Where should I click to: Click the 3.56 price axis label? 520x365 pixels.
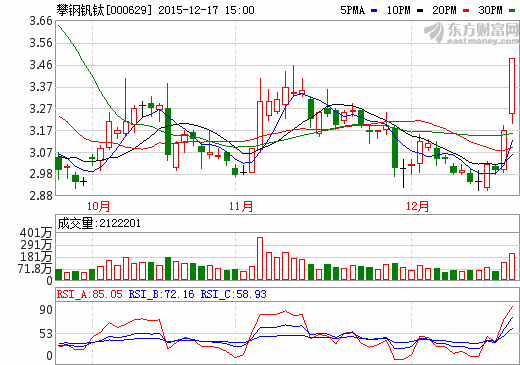pyautogui.click(x=41, y=43)
